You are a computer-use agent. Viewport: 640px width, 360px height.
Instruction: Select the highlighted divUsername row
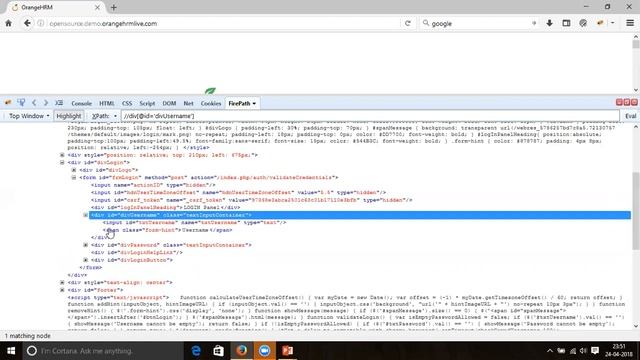[x=360, y=215]
